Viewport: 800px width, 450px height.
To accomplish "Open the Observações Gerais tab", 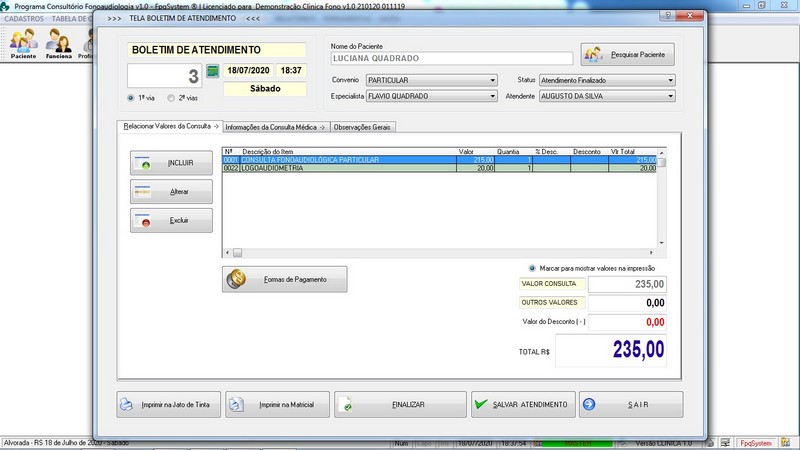I will coord(362,127).
